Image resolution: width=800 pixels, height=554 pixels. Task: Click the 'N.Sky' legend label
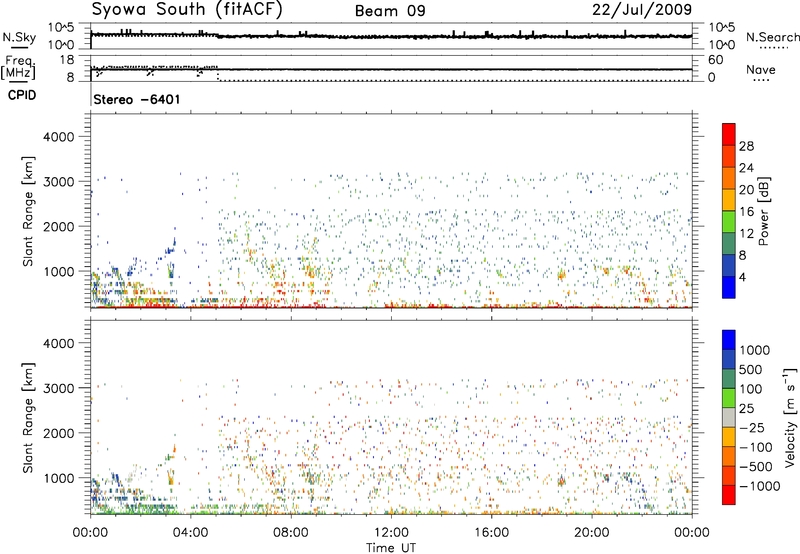(x=19, y=37)
